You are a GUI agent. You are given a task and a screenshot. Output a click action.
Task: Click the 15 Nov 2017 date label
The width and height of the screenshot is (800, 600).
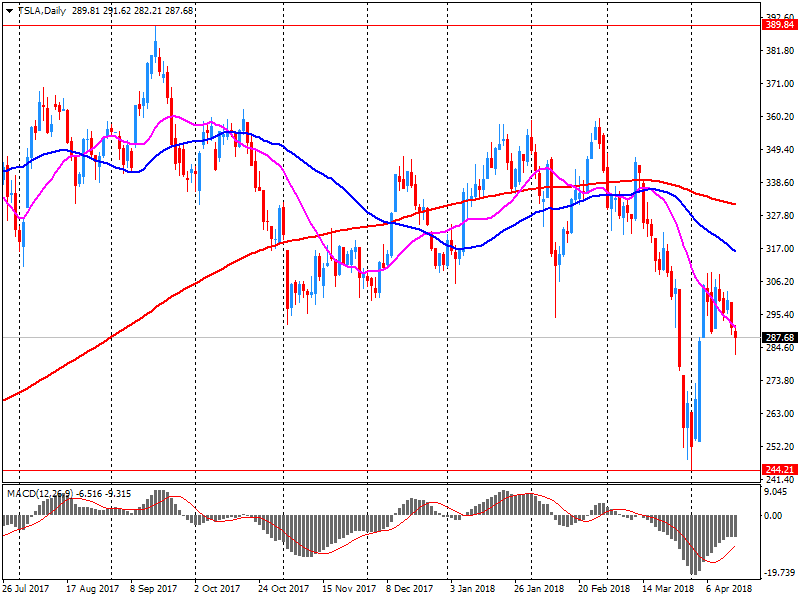point(348,589)
